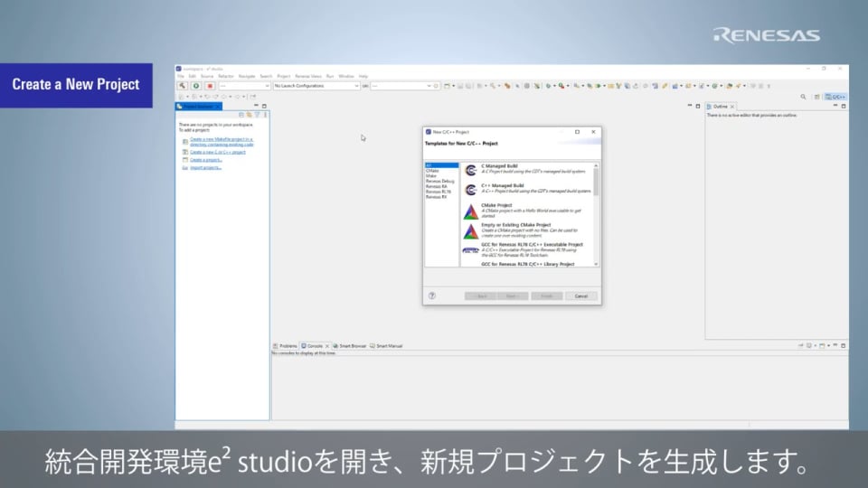Select 'Renesas RL78' category
The height and width of the screenshot is (488, 868).
[438, 192]
